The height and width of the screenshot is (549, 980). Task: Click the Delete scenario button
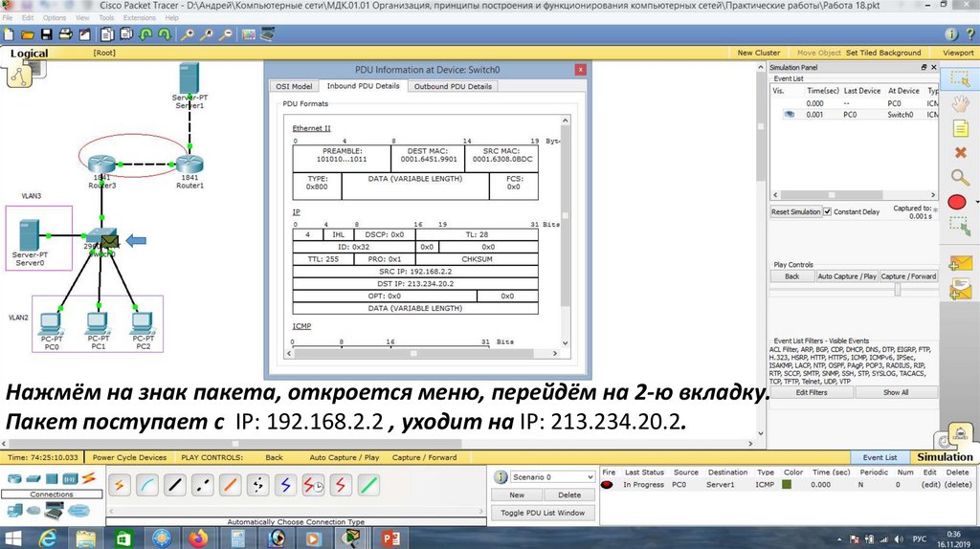click(568, 494)
